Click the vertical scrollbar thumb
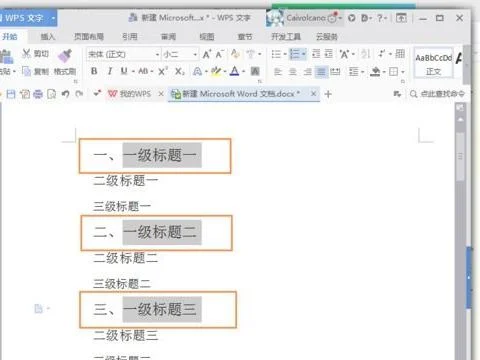 click(x=460, y=157)
